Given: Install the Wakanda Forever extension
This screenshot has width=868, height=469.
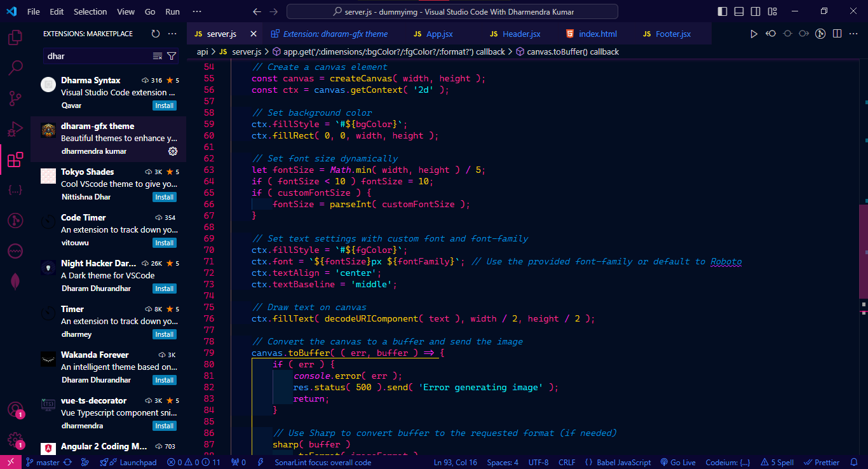Looking at the screenshot, I should point(165,380).
